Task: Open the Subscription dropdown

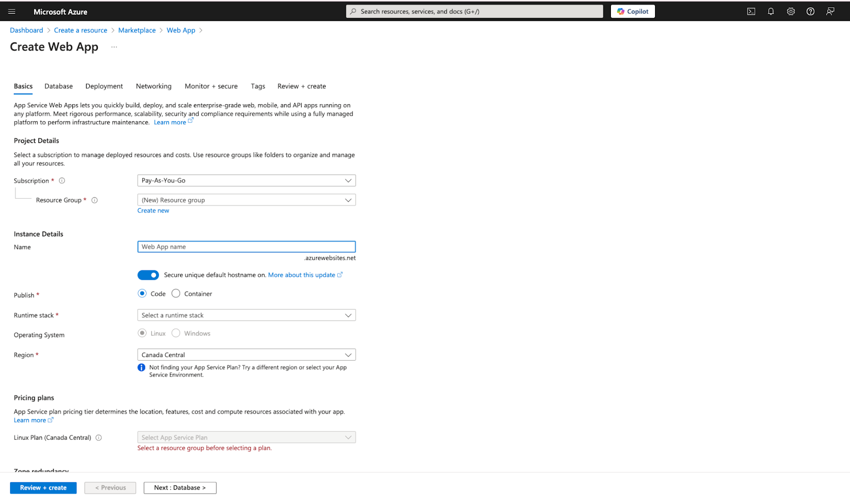Action: point(246,181)
